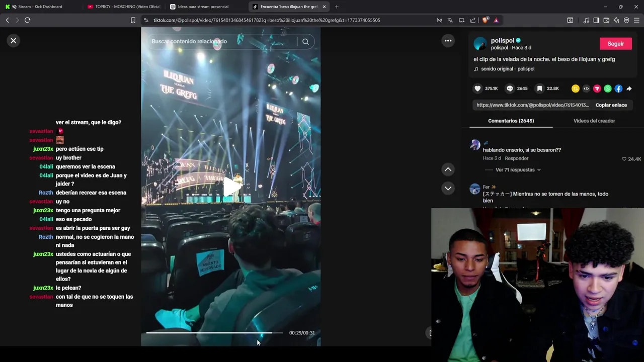Open the Brave Wallet icon
Viewport: 644px width, 362px height.
(x=606, y=20)
